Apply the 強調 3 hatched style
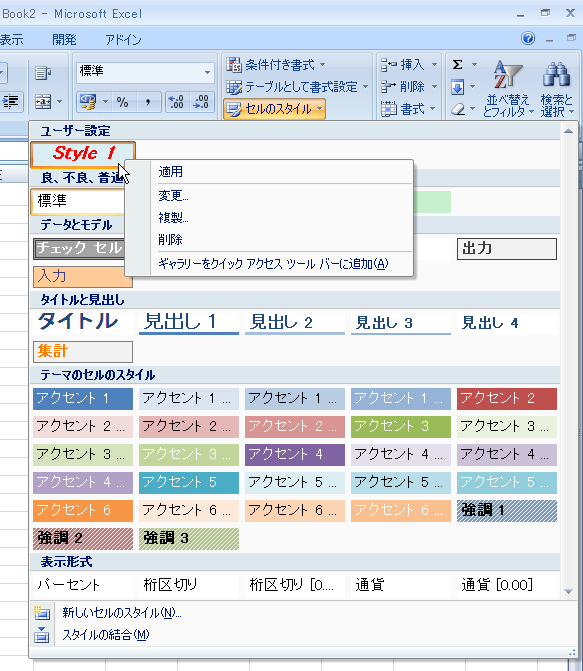The height and width of the screenshot is (671, 583). pos(189,539)
